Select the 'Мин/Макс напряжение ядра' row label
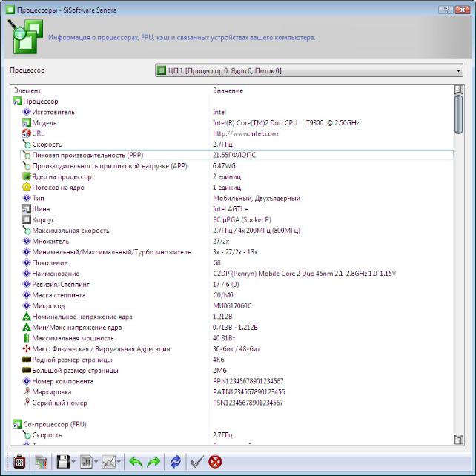The image size is (476, 476). click(x=77, y=328)
